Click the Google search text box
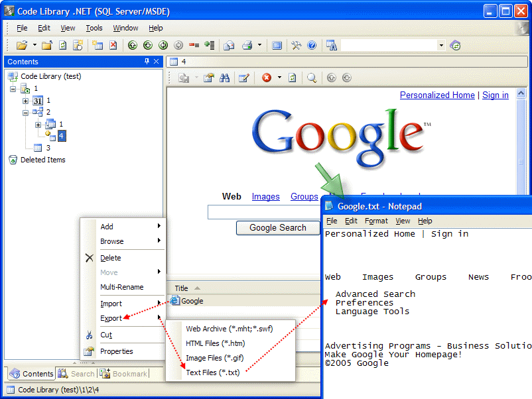This screenshot has height=399, width=532. pos(264,212)
